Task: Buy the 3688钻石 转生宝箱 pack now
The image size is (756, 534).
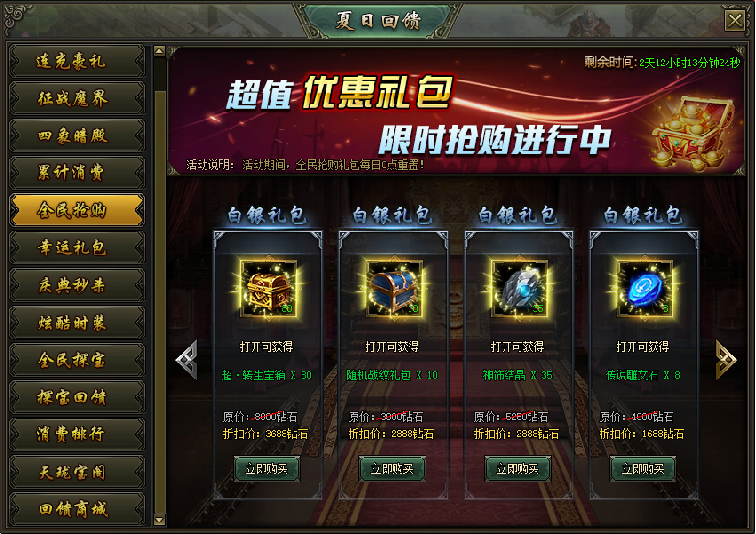Action: click(x=267, y=469)
